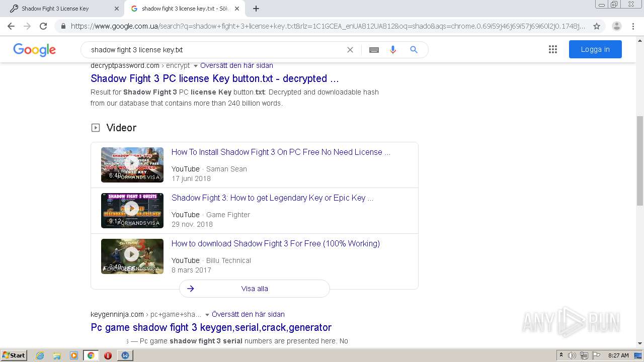
Task: Open the Word taskbar icon
Action: [125, 355]
